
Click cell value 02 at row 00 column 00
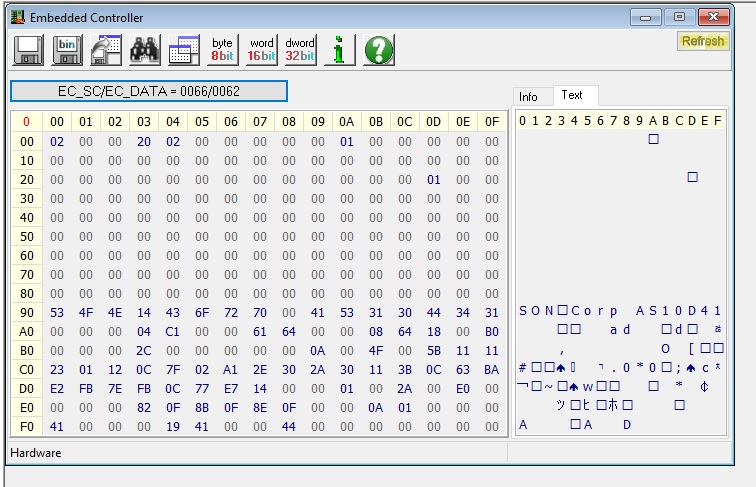click(x=57, y=142)
